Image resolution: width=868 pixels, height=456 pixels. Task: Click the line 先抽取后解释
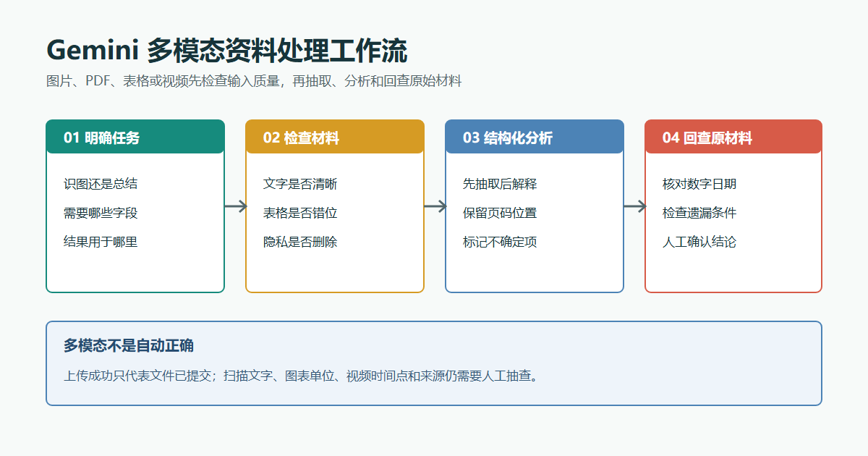click(x=500, y=184)
